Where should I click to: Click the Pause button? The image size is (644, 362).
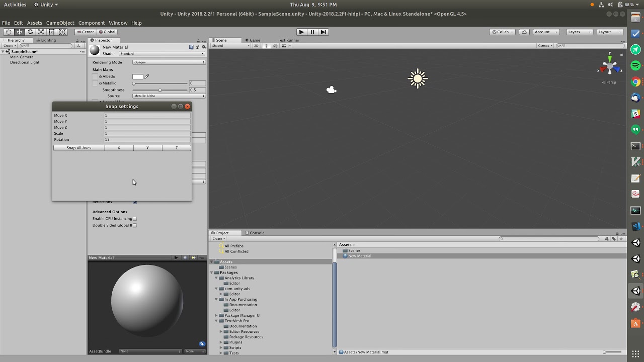click(312, 32)
